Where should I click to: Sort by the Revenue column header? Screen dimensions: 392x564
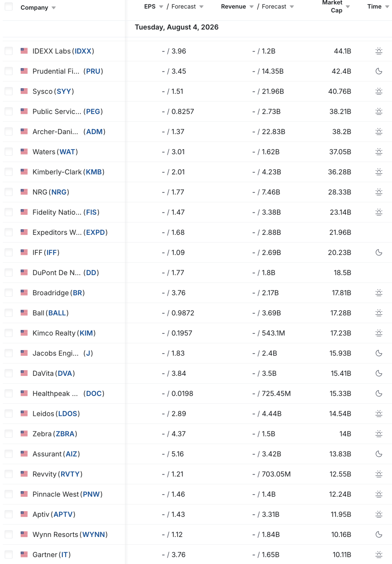pos(233,7)
